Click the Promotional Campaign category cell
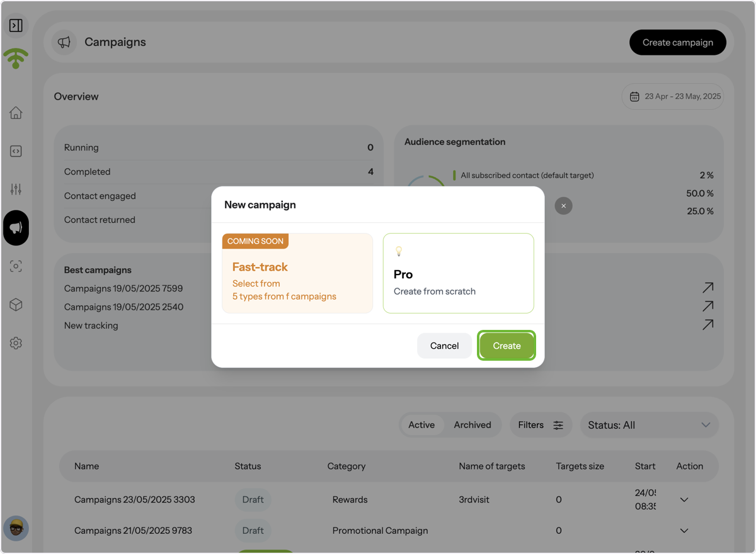This screenshot has width=756, height=554. tap(381, 531)
